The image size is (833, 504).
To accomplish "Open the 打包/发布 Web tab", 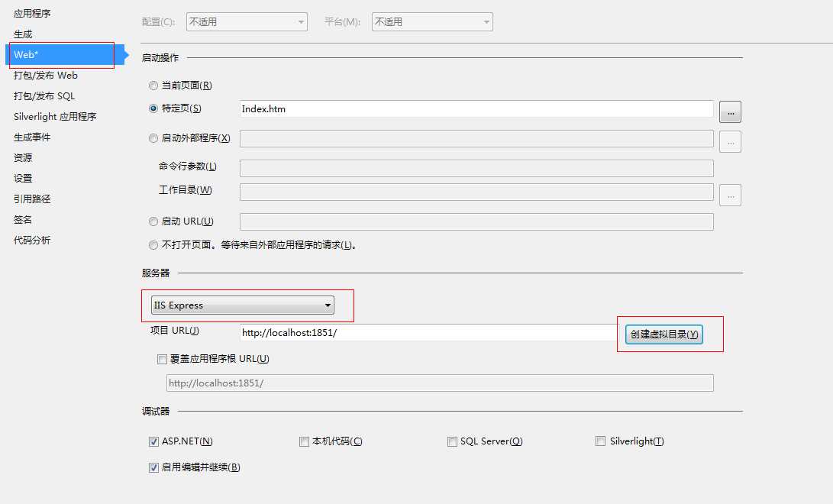I will pos(46,76).
